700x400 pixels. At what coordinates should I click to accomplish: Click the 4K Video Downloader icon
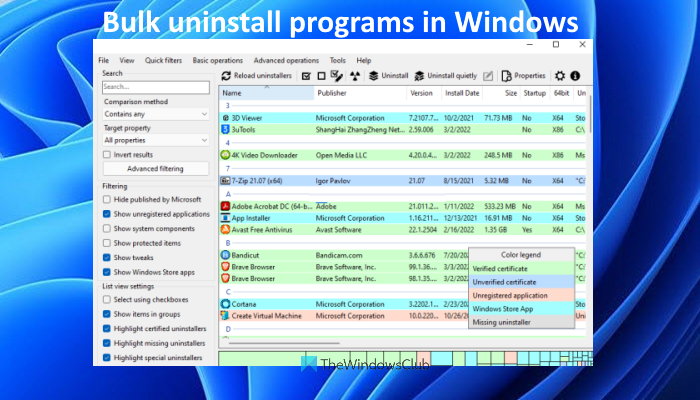click(225, 155)
